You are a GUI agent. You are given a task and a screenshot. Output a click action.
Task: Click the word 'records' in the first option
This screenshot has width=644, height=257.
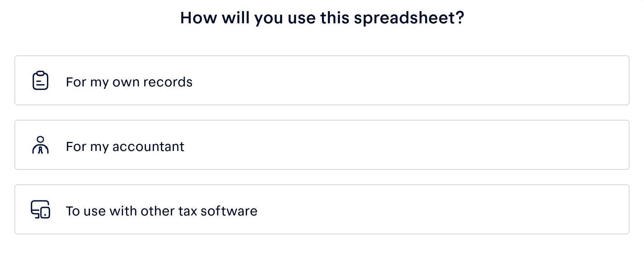point(168,82)
